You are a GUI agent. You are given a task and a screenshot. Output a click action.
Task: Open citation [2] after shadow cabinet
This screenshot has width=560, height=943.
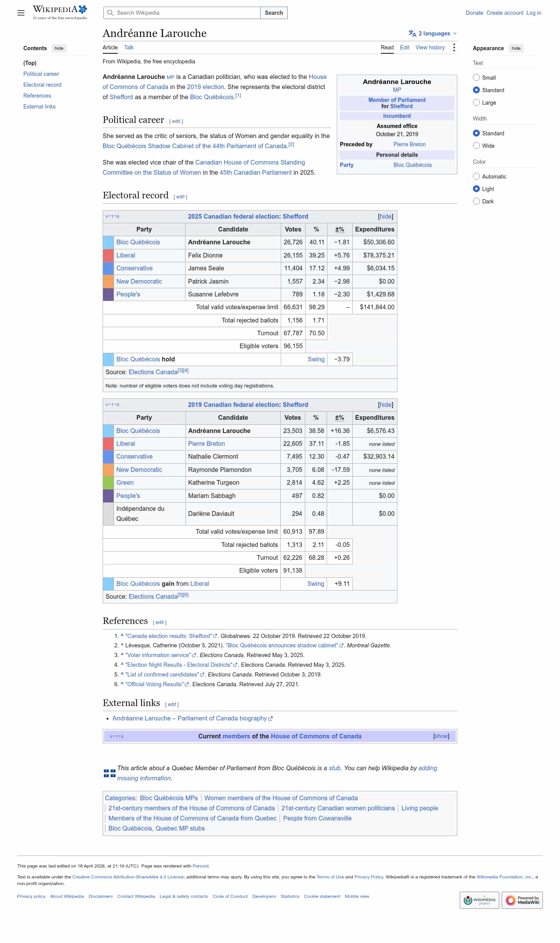(x=291, y=145)
